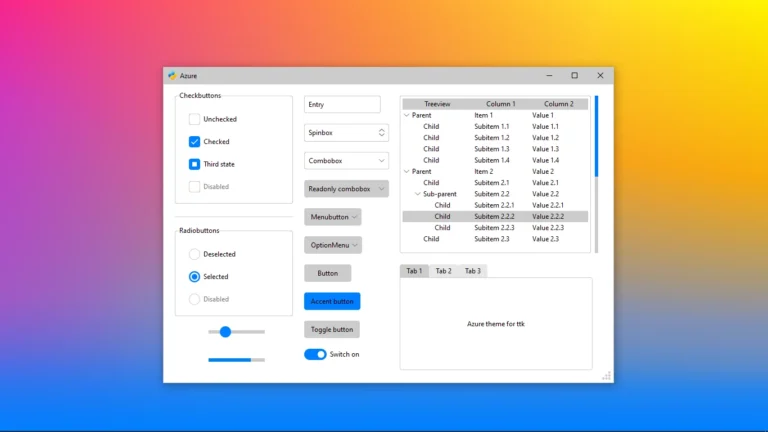Collapse the first Parent row (Item 1)
The width and height of the screenshot is (768, 432).
pos(407,116)
